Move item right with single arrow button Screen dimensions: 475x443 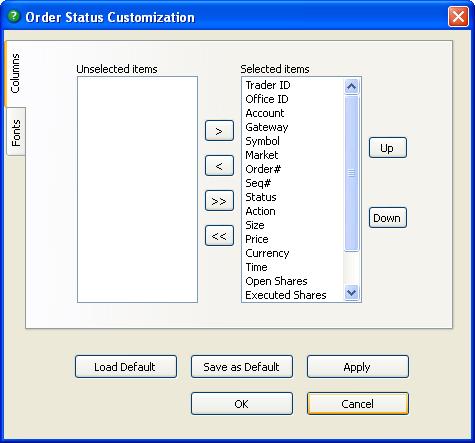pyautogui.click(x=219, y=131)
